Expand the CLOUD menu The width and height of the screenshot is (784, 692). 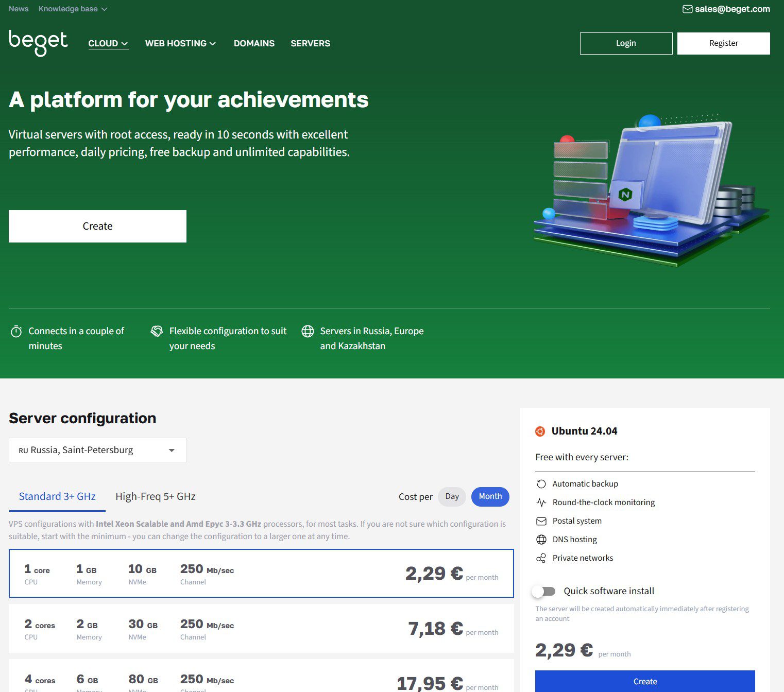[108, 44]
